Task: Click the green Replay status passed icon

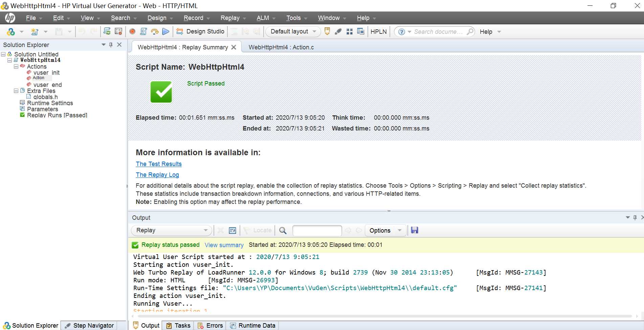Action: (135, 245)
